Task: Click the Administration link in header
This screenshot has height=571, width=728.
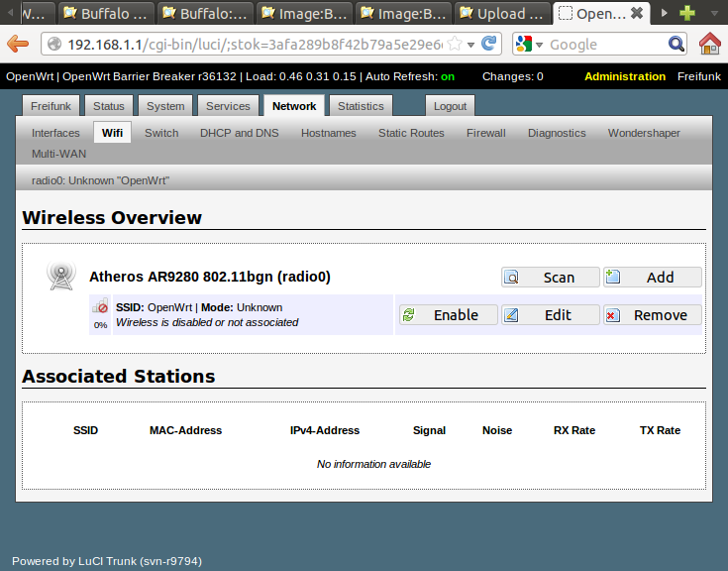Action: pyautogui.click(x=625, y=76)
